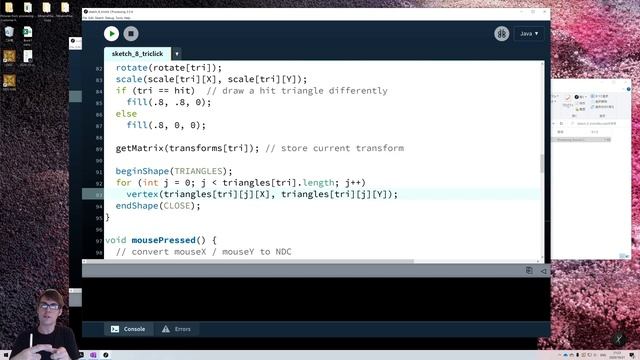Stop the running sketch

point(131,34)
